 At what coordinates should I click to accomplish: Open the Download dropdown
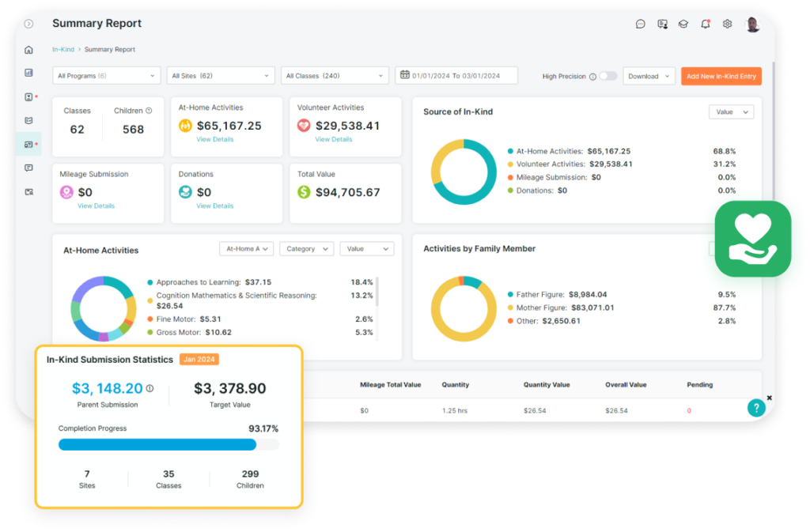pyautogui.click(x=649, y=77)
